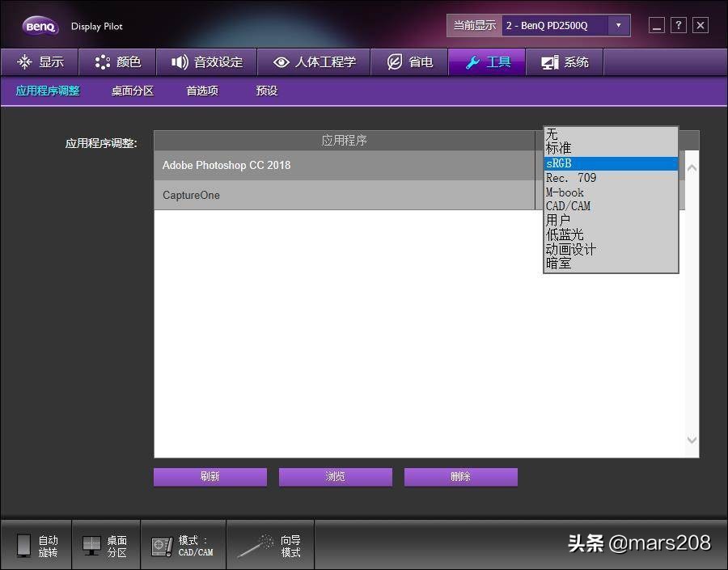
Task: Select sRGB in the mode list
Action: click(x=610, y=163)
